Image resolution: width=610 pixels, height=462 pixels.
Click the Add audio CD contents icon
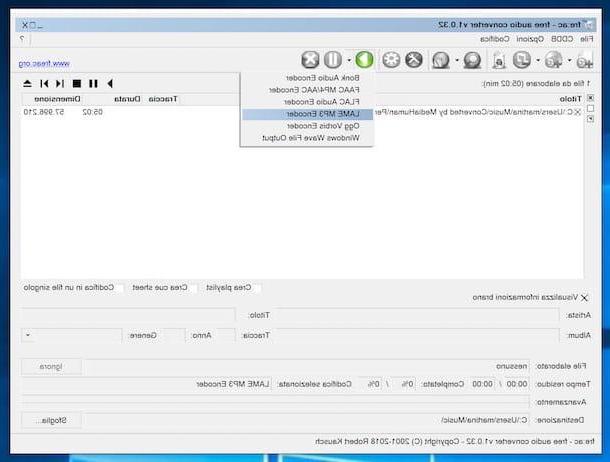tap(553, 60)
